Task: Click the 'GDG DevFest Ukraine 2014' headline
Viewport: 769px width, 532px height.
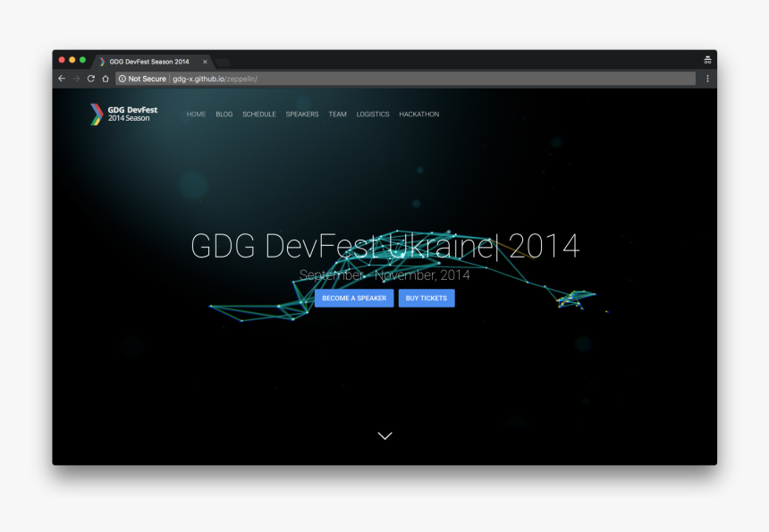Action: click(x=385, y=246)
